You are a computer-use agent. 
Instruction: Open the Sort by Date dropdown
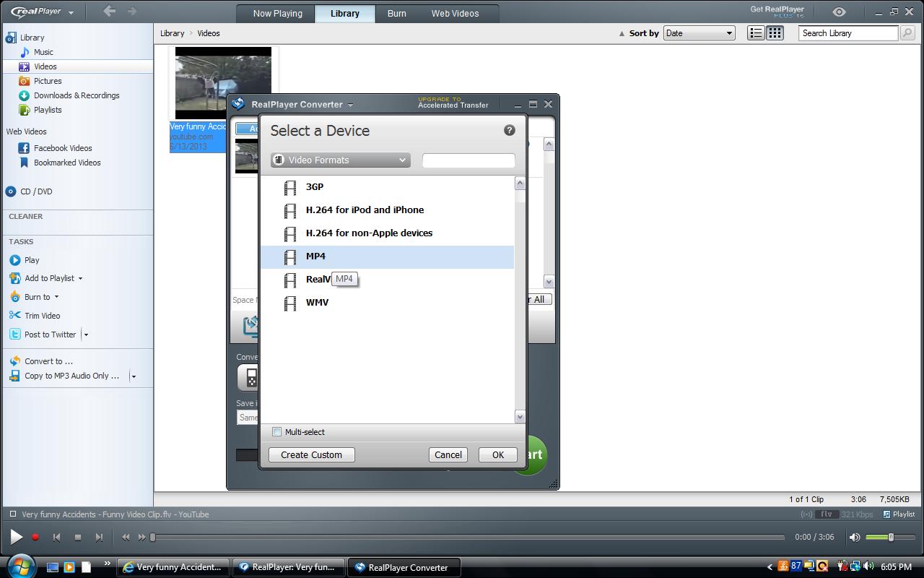(x=699, y=33)
